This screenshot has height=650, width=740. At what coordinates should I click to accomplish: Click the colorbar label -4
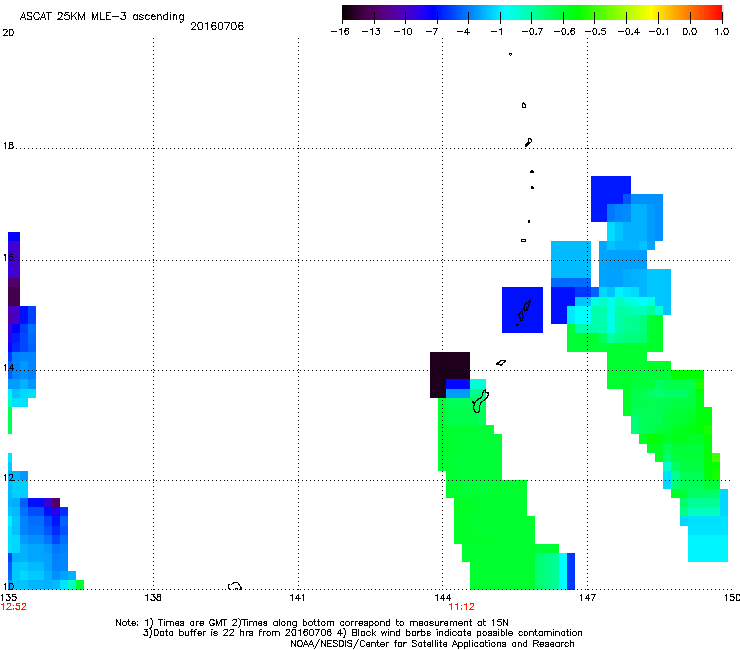[463, 32]
